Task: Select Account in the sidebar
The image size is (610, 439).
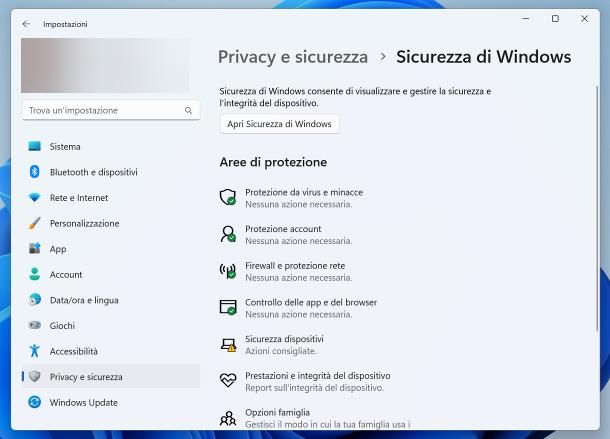Action: [x=111, y=274]
